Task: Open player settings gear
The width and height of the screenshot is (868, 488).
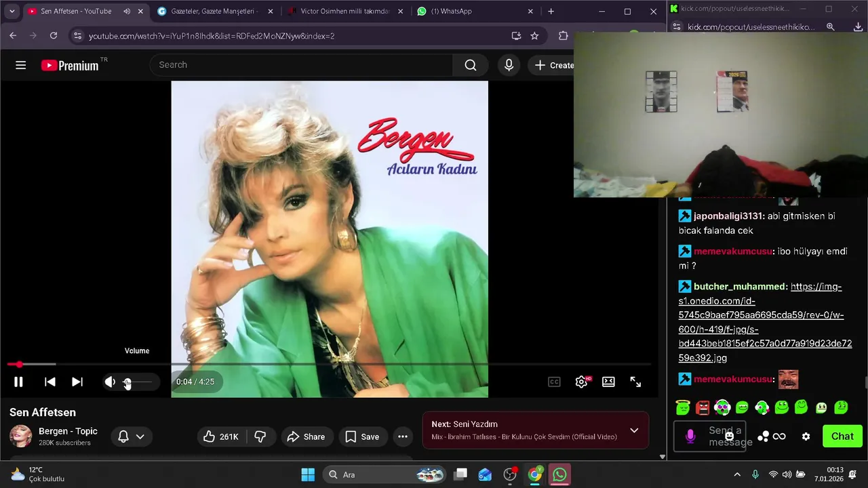Action: pos(581,382)
